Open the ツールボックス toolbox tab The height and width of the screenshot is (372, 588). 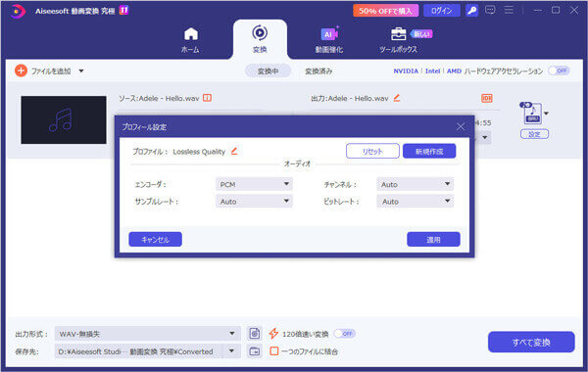[x=398, y=40]
